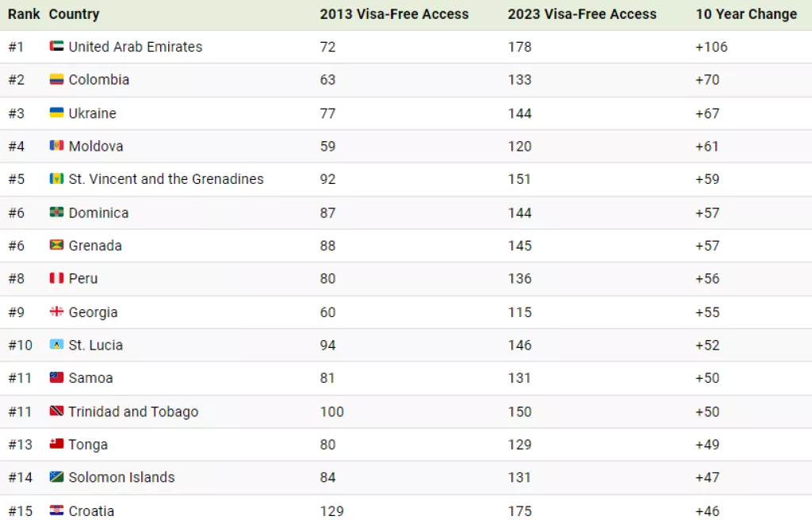Sort by the Rank column header
The image size is (812, 520).
24,14
